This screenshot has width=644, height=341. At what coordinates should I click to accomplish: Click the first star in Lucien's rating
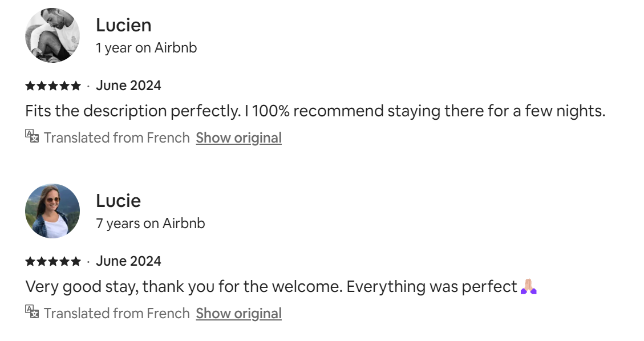pos(30,86)
